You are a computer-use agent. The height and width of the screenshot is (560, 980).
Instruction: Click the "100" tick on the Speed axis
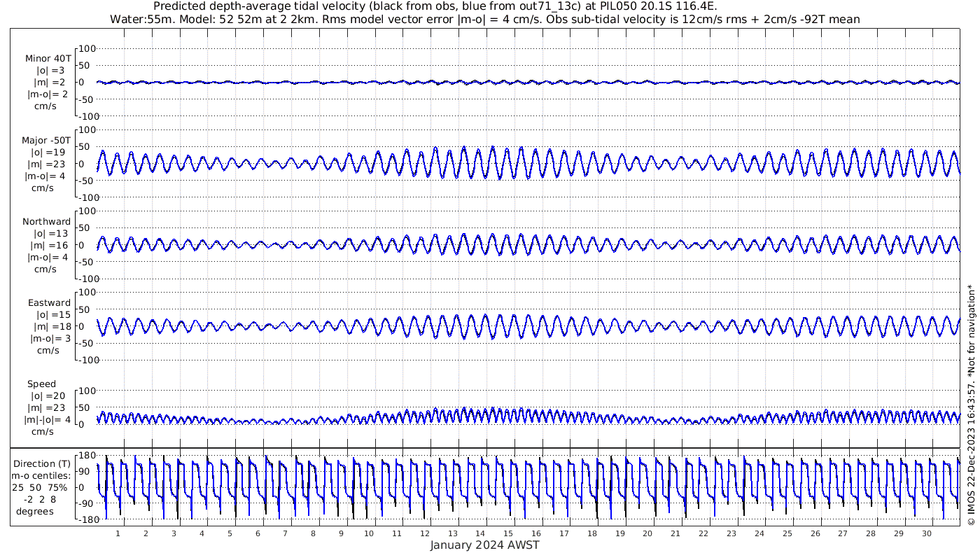pyautogui.click(x=85, y=390)
